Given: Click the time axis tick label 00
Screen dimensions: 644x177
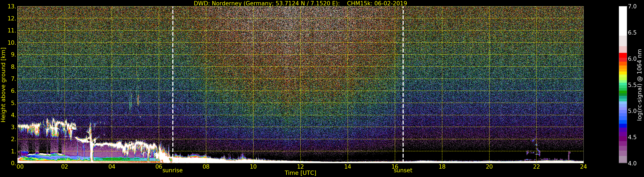Looking at the screenshot, I should (x=20, y=167).
